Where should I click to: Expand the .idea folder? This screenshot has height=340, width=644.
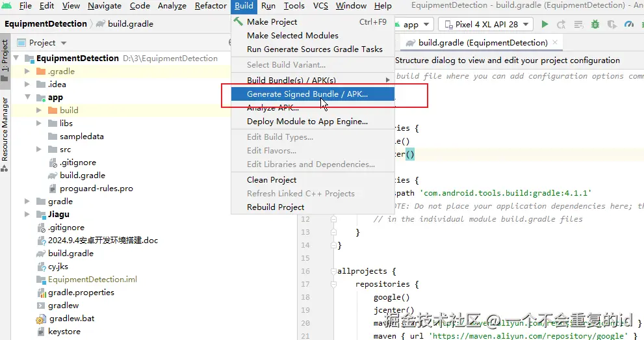27,84
